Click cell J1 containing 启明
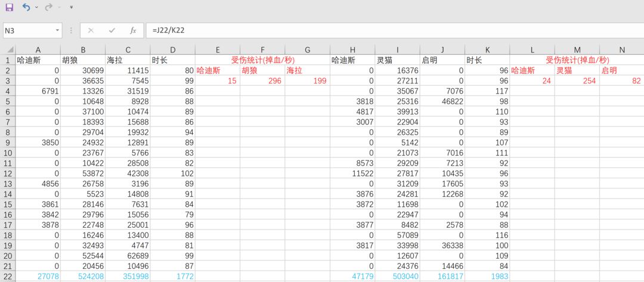Viewport: 644px width, 282px height. pyautogui.click(x=442, y=60)
